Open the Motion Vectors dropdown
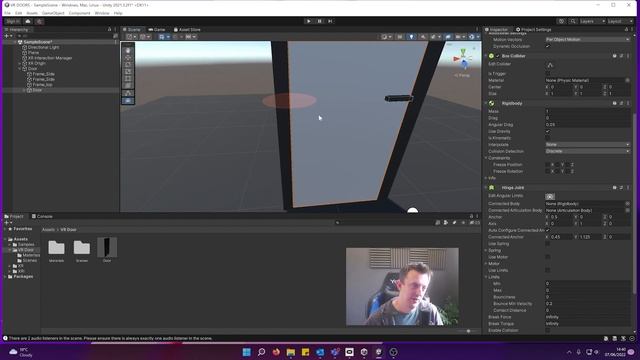 click(x=587, y=40)
